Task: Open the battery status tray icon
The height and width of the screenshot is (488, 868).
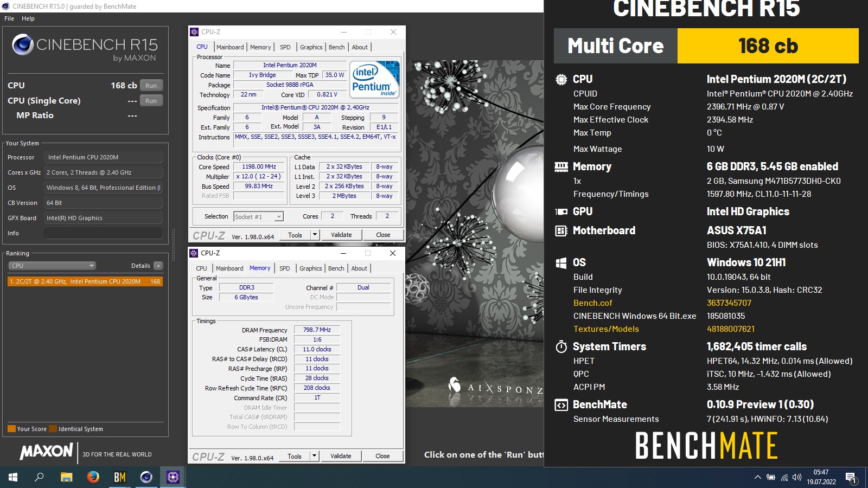Action: pos(771,477)
